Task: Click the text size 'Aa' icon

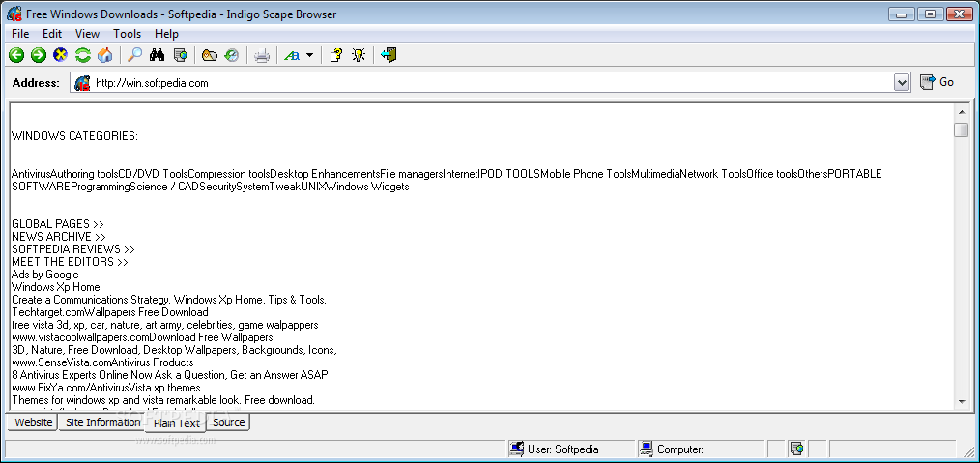Action: point(292,56)
